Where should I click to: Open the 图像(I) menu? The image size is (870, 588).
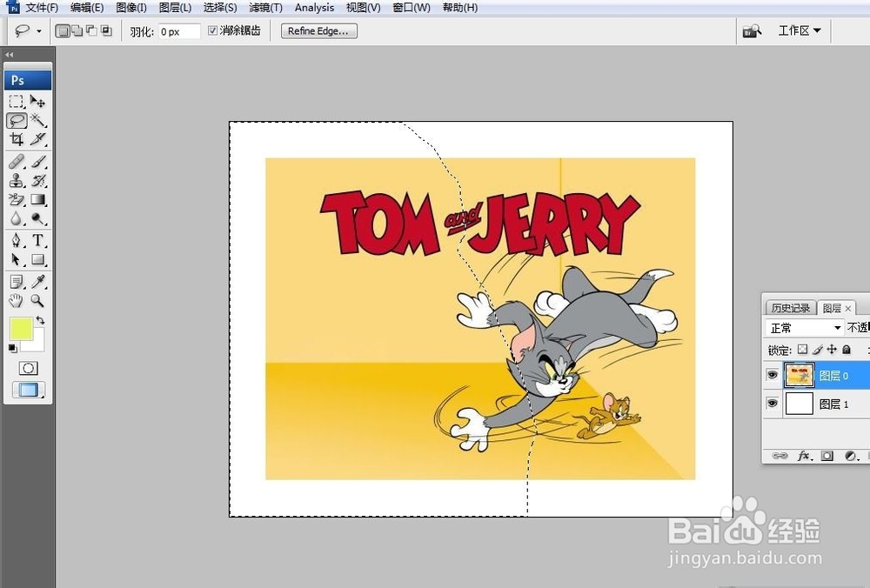(131, 8)
